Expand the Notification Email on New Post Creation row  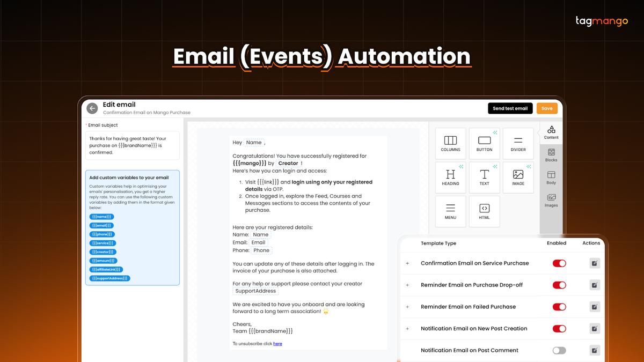[406, 329]
